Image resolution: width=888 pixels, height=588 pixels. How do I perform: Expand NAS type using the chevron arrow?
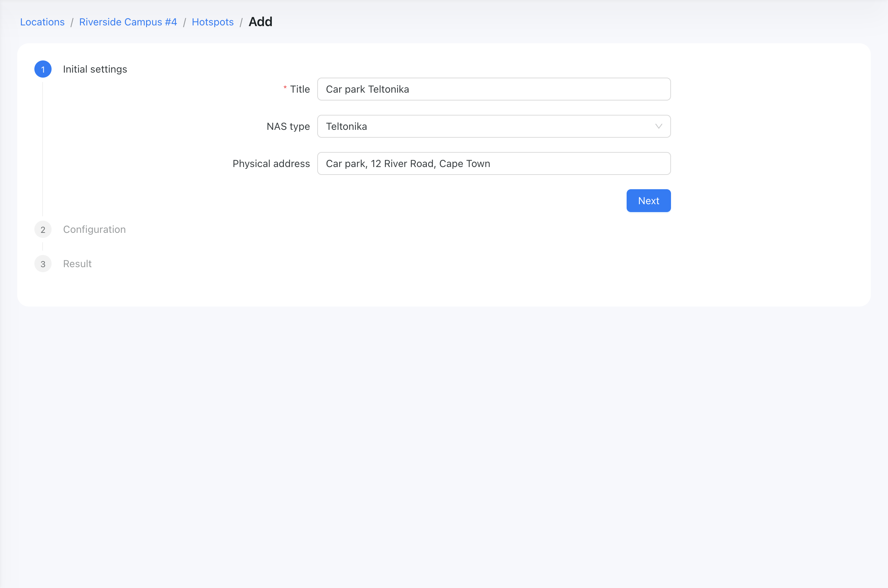click(658, 126)
